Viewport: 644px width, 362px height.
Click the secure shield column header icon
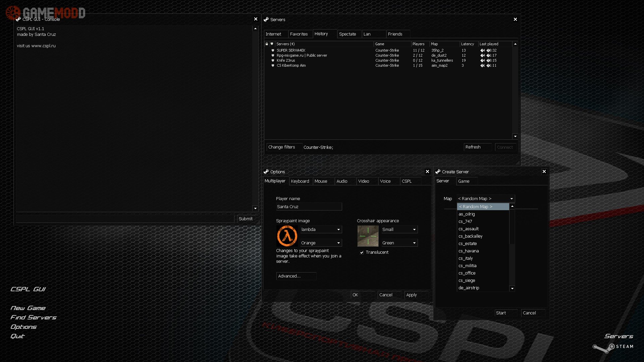272,44
